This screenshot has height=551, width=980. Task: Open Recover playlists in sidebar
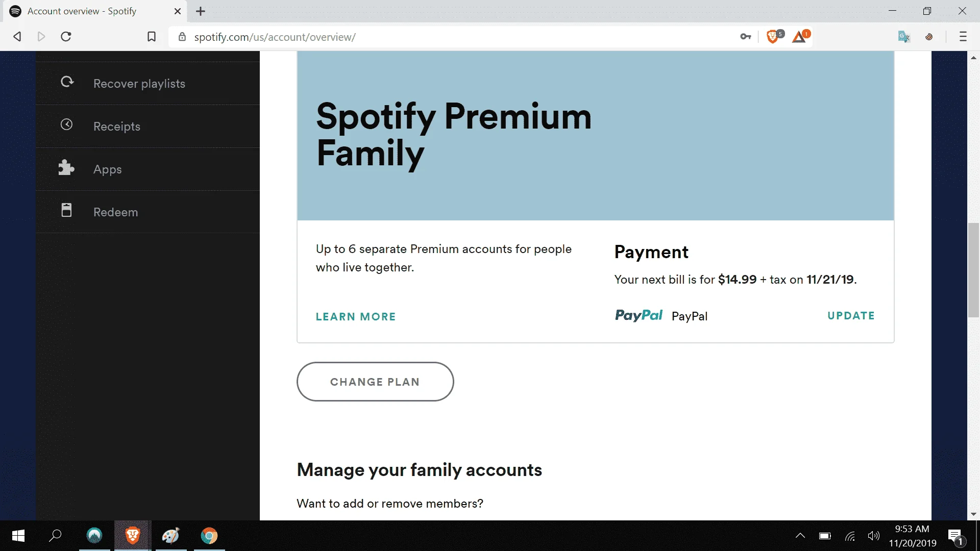pos(148,83)
